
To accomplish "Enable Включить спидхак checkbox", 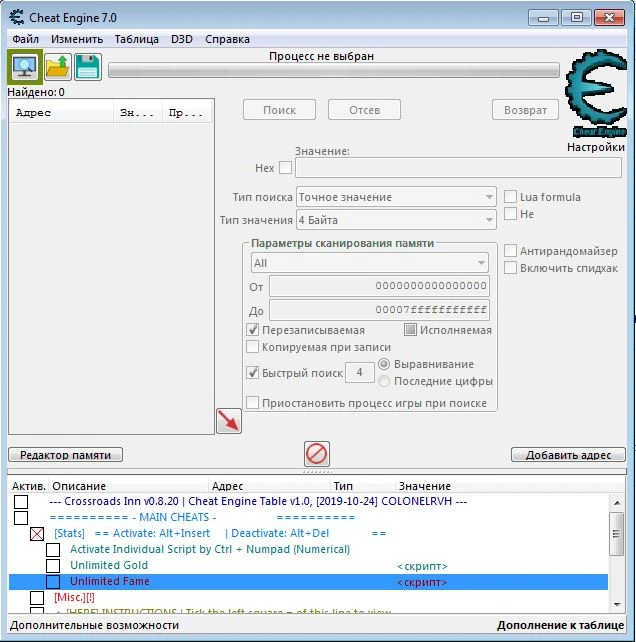I will point(510,268).
